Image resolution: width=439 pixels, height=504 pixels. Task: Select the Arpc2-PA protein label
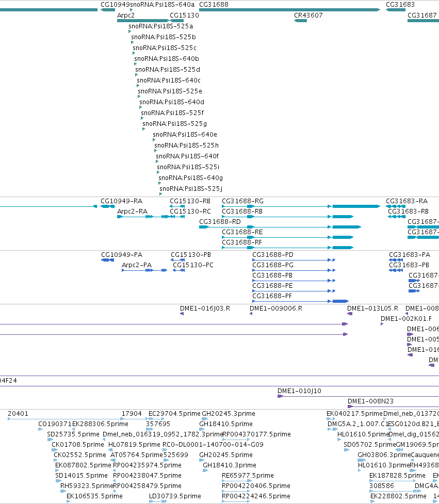[137, 265]
